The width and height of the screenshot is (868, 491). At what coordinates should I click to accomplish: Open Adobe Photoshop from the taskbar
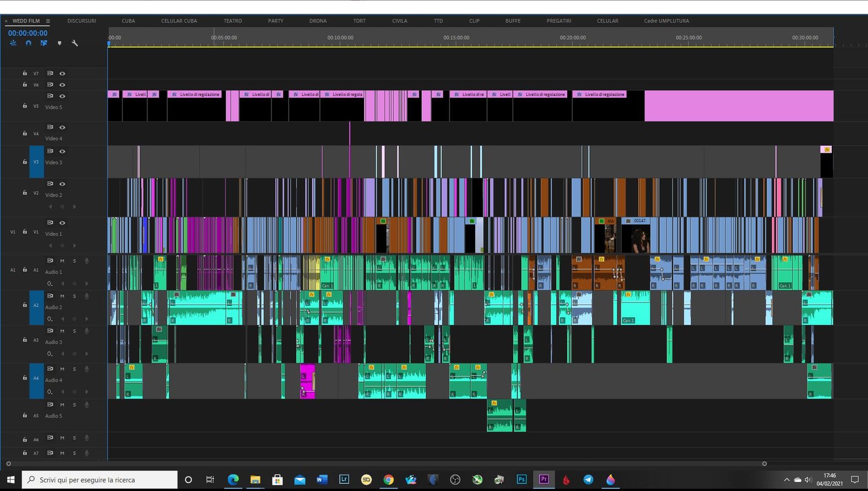(521, 479)
